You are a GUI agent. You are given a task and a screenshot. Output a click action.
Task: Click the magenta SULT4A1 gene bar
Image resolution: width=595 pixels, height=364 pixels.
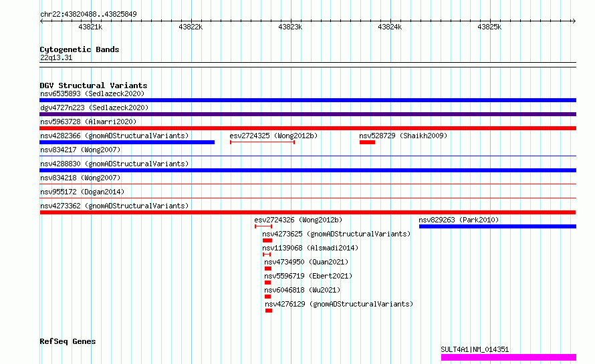[509, 357]
